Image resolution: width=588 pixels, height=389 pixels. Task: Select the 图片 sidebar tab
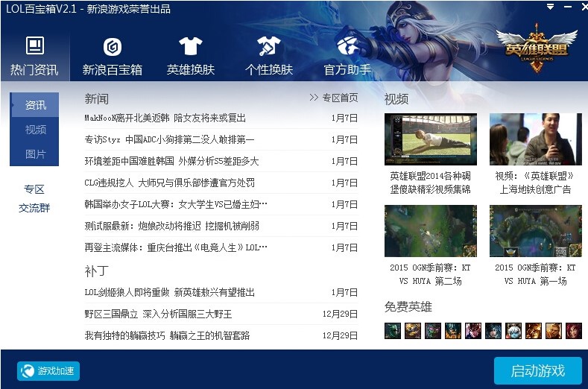click(x=34, y=154)
